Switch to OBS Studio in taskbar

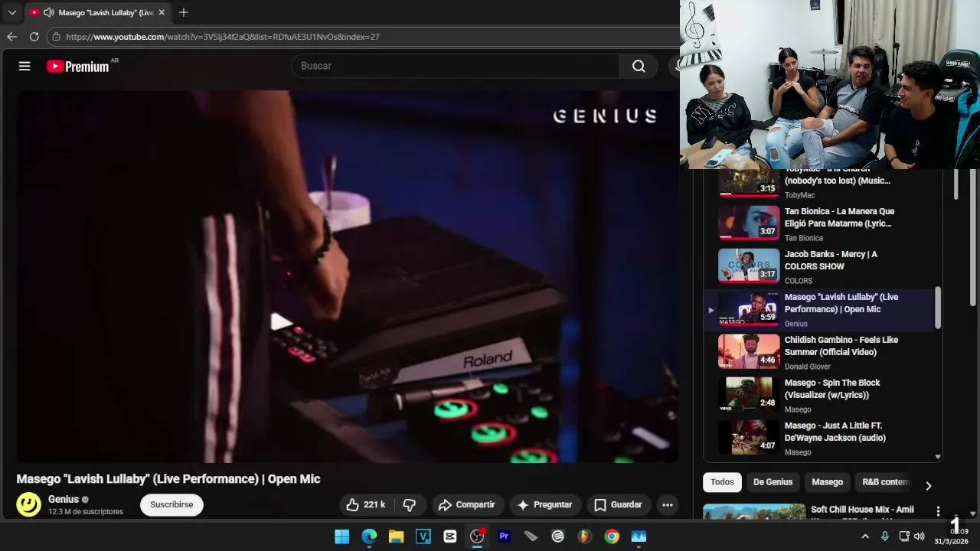click(x=477, y=536)
